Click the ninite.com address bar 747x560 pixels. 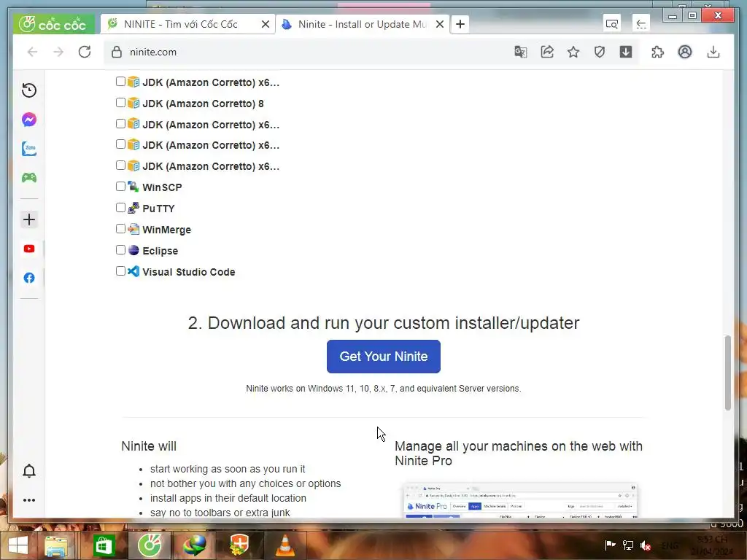tap(305, 52)
